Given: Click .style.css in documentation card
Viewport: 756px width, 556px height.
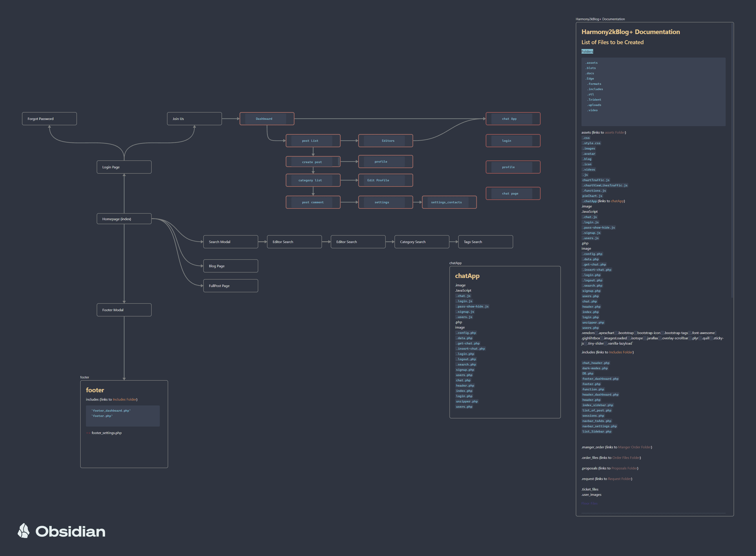Looking at the screenshot, I should tap(591, 143).
